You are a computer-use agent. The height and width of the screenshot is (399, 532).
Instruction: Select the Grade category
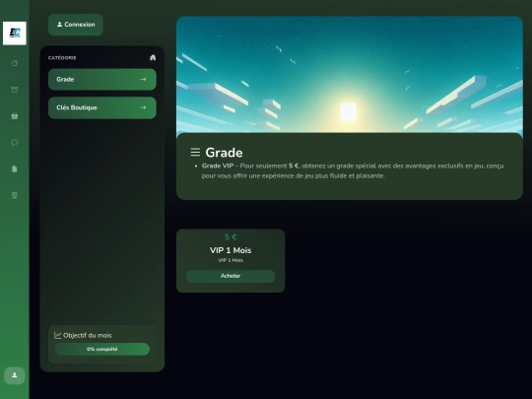(102, 80)
